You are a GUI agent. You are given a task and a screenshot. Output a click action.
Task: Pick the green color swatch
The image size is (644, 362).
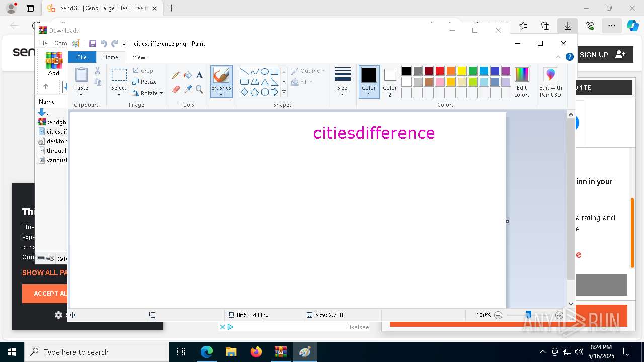pos(473,71)
